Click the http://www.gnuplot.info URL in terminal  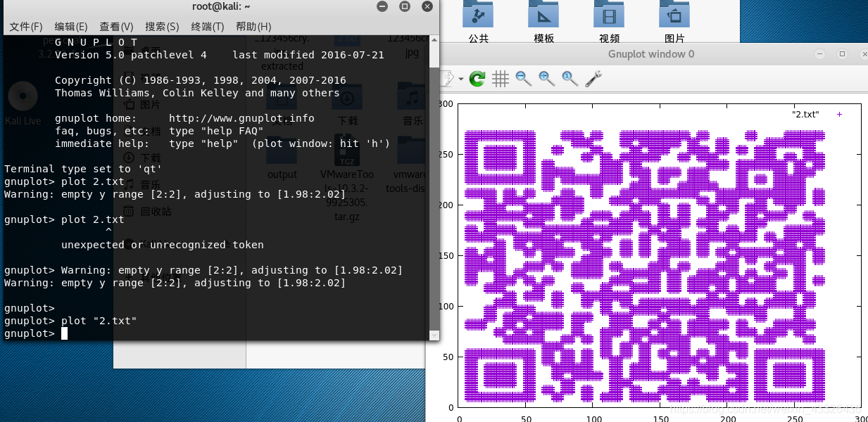(x=241, y=118)
